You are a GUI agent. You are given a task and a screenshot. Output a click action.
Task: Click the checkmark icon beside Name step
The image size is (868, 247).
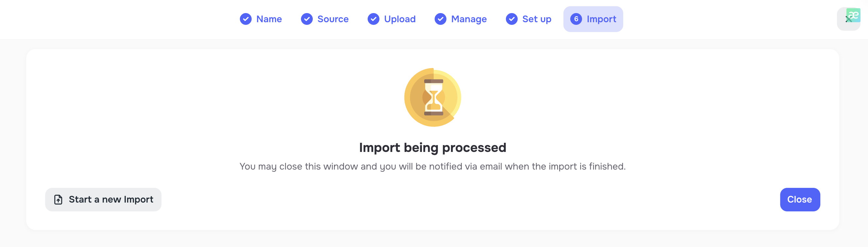tap(246, 19)
